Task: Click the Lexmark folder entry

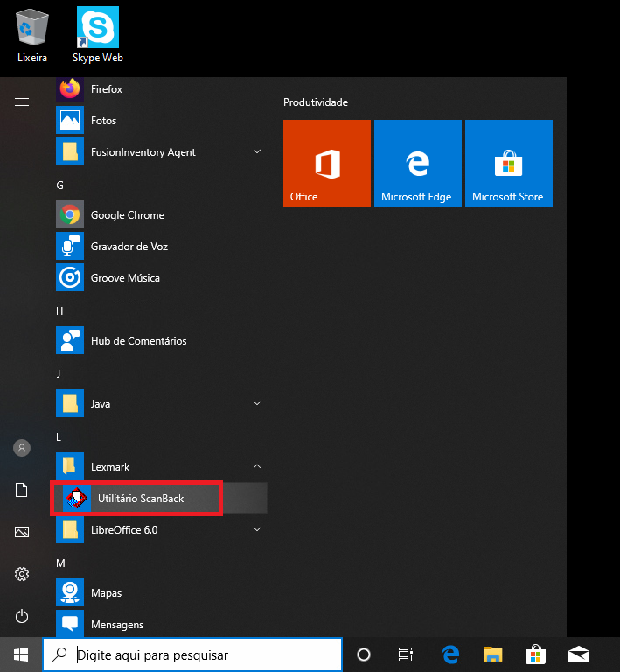Action: pos(161,466)
